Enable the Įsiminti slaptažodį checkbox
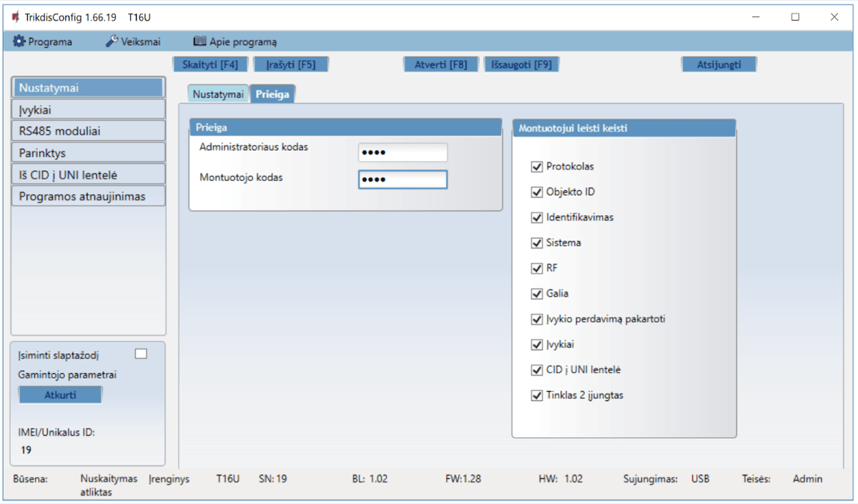 point(141,354)
